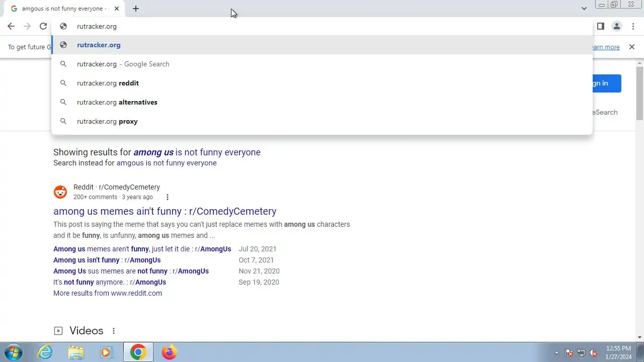Screen dimensions: 644x362
Task: Open 'Among us memes aren't funny, just let it die'
Action: (142, 249)
